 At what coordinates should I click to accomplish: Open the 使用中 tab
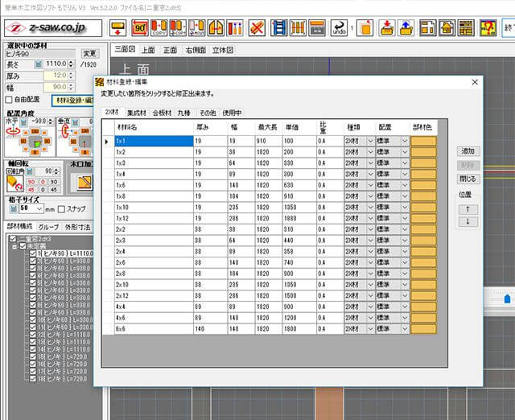point(233,113)
